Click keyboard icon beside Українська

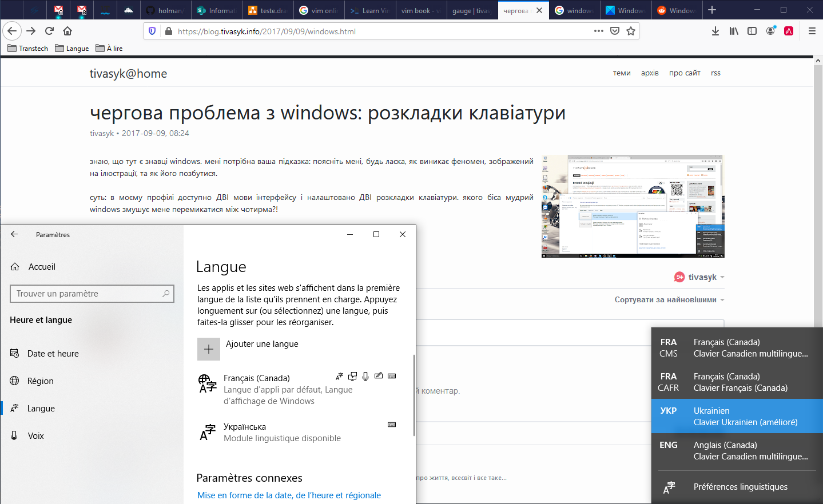click(x=392, y=425)
